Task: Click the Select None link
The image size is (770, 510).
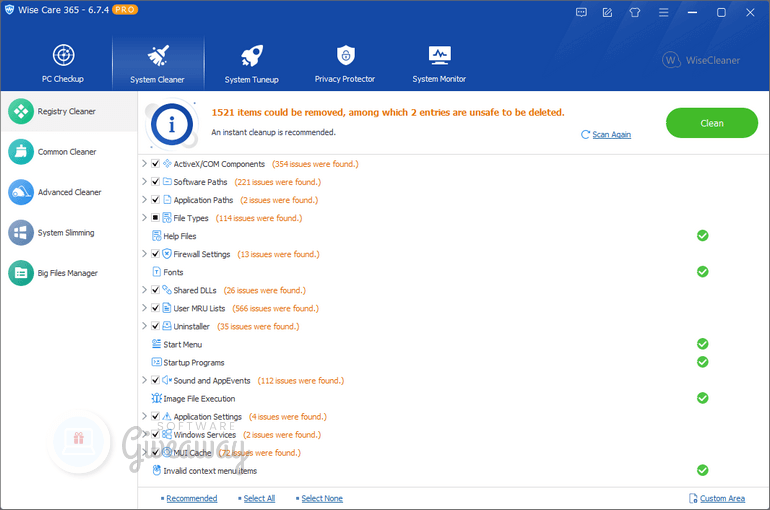Action: pos(322,498)
